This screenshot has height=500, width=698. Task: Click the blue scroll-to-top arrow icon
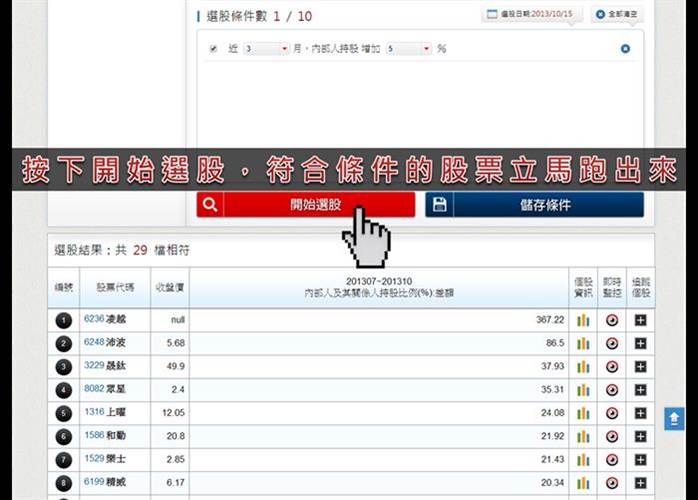(674, 419)
